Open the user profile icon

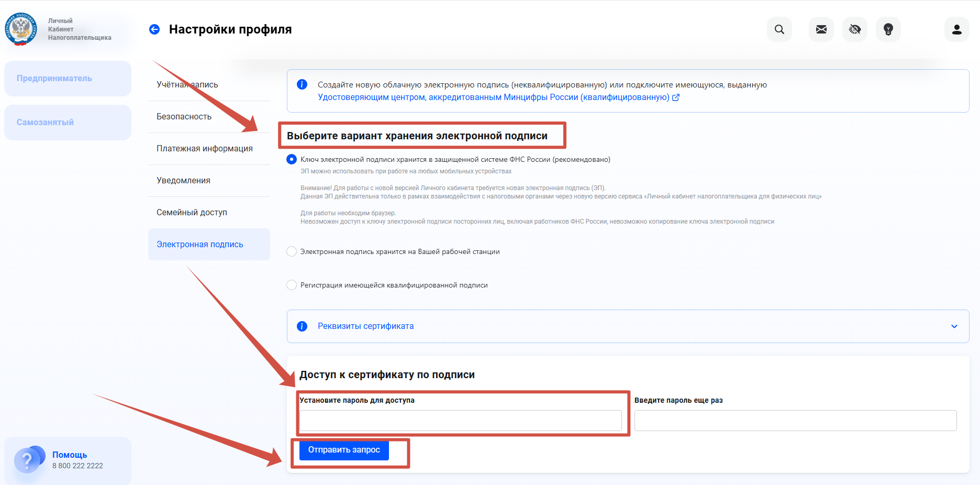coord(956,29)
